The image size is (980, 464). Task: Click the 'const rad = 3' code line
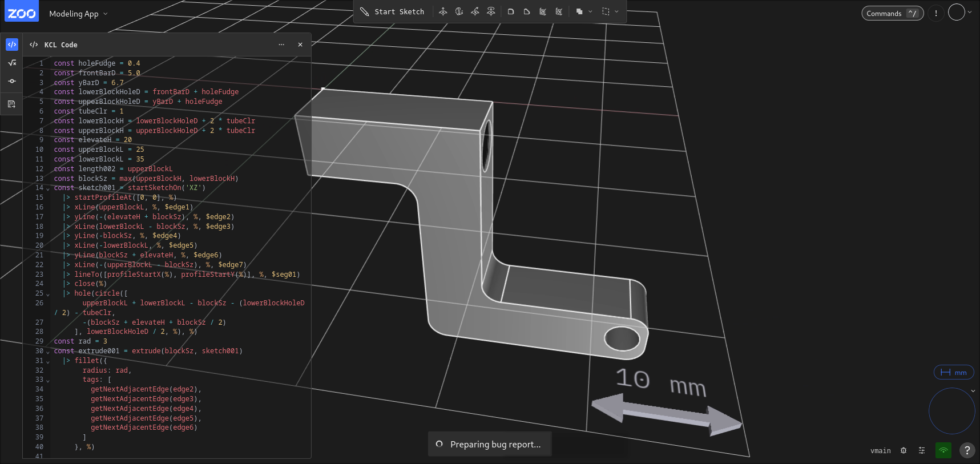(80, 341)
